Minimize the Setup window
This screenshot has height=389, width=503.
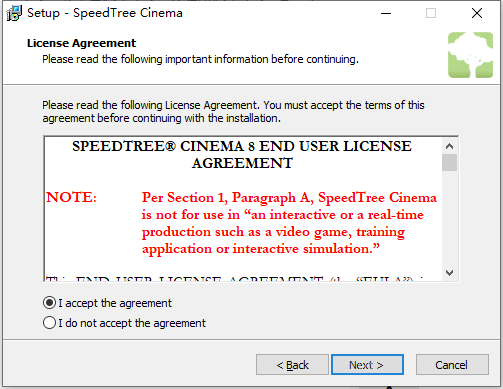(x=386, y=13)
